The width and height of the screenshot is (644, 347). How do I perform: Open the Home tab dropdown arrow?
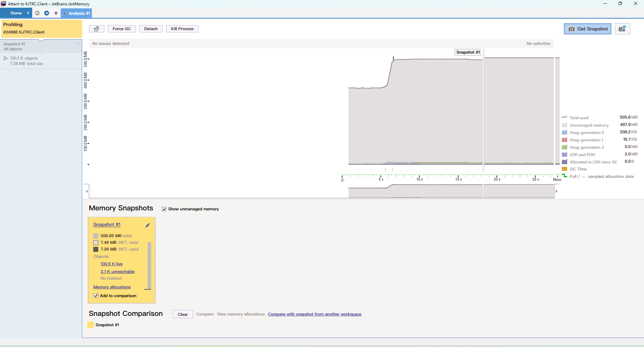pos(28,13)
